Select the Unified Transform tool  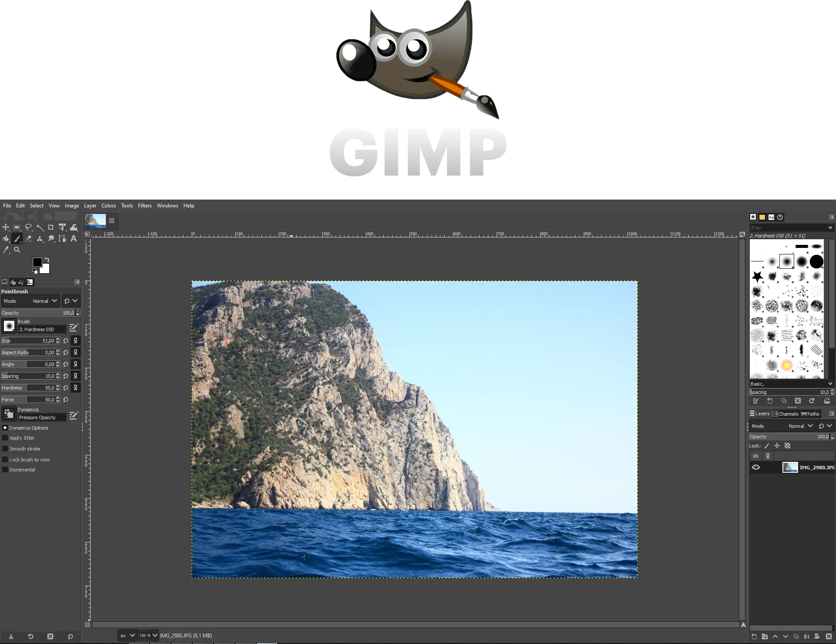point(62,227)
